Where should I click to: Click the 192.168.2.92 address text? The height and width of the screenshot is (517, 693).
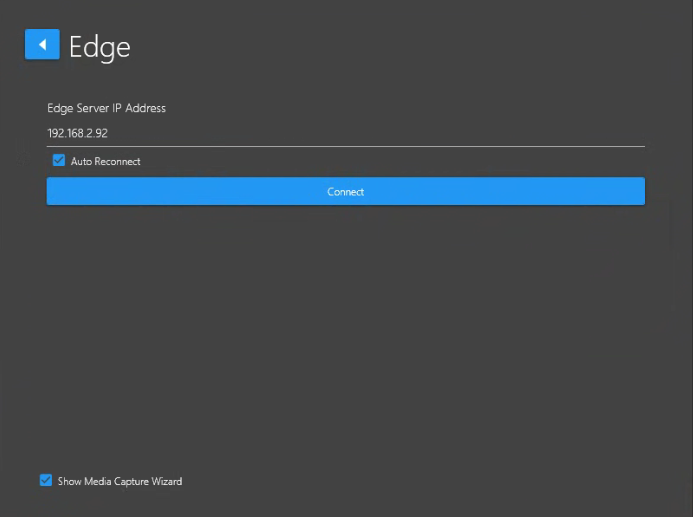78,132
